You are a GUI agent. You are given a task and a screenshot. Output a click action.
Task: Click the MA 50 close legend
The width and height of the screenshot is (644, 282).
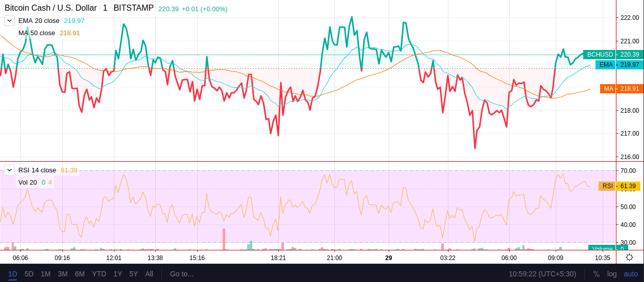pyautogui.click(x=37, y=33)
